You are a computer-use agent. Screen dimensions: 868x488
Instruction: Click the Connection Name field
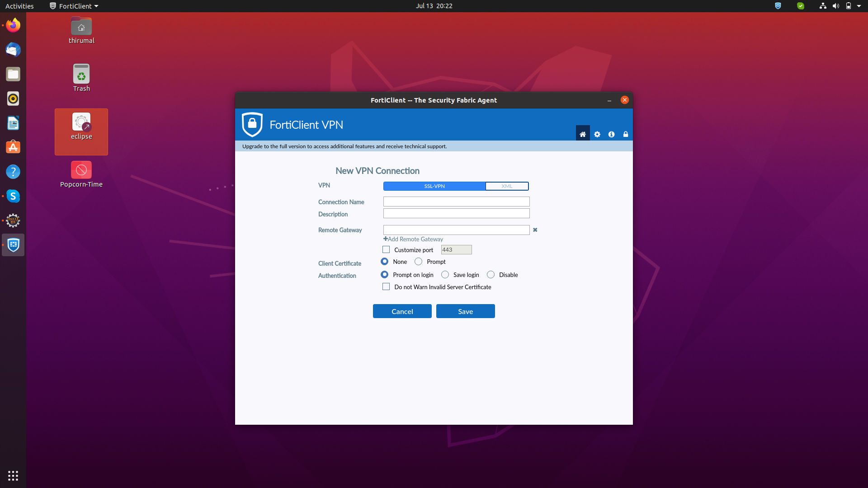pyautogui.click(x=456, y=202)
